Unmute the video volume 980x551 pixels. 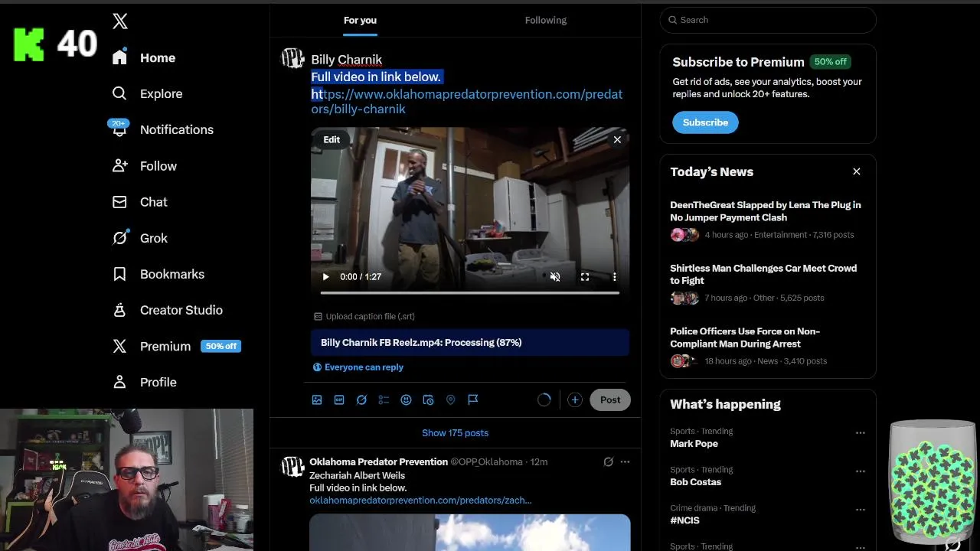(x=555, y=277)
